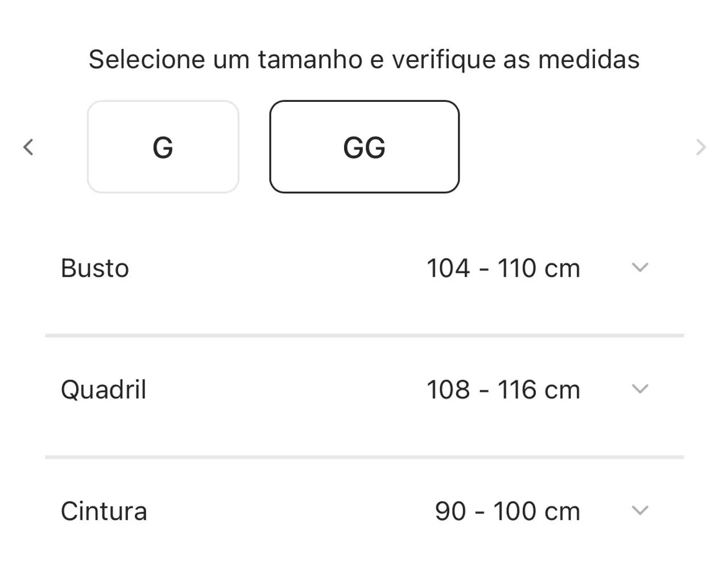Click the divider line below Busto
The image size is (728, 576).
tap(365, 336)
